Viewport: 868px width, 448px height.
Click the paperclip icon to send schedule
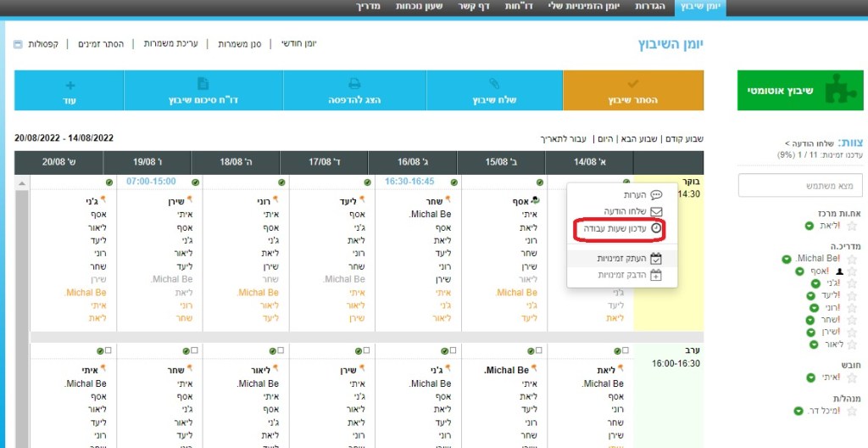[x=494, y=84]
